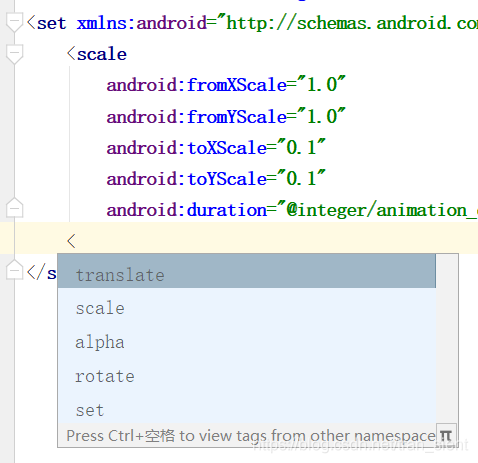Select rotate tag suggestion
This screenshot has height=463, width=478.
point(247,376)
